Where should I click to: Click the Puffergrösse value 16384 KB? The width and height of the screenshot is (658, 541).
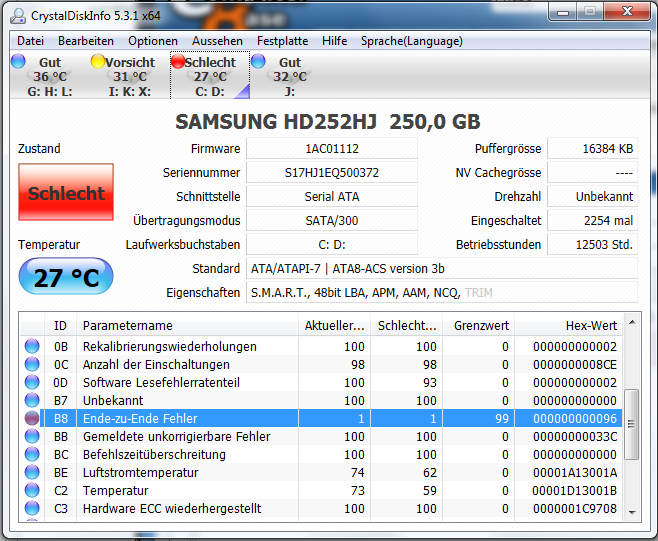[593, 149]
